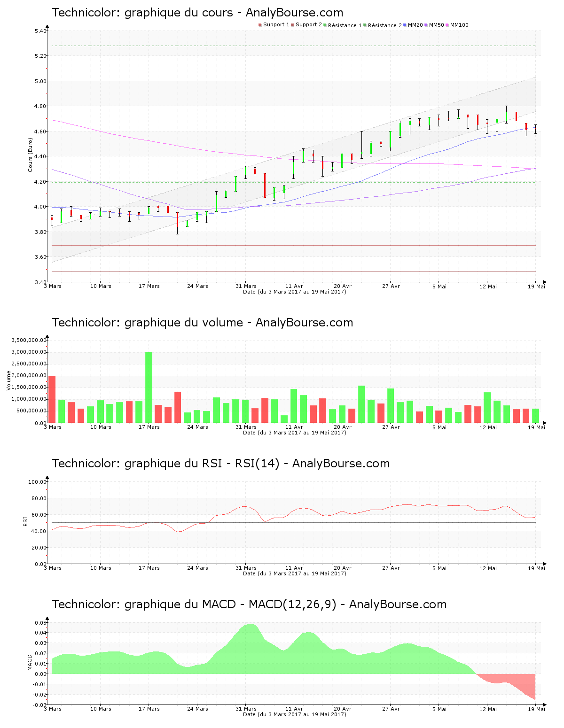Click the tallest green volume bar at 17 Mars
Viewport: 564px width, 728px height.
[x=149, y=387]
